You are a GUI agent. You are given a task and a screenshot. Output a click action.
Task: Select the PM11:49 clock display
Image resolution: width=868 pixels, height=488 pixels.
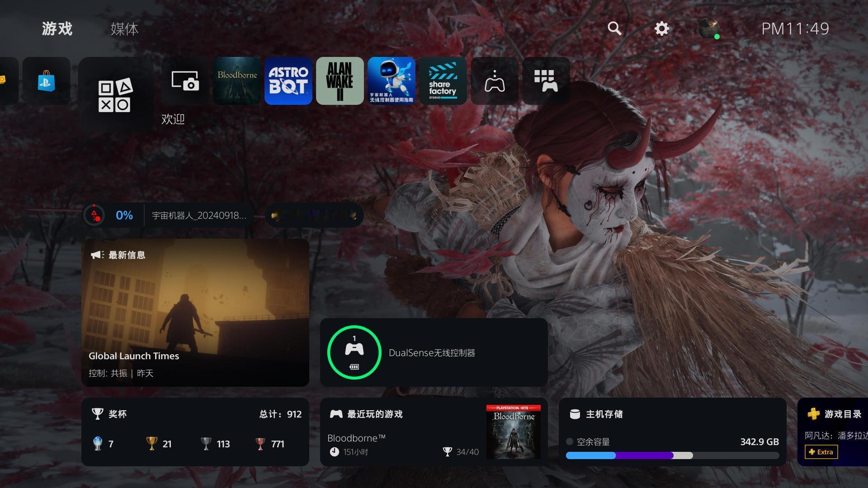[x=795, y=29]
